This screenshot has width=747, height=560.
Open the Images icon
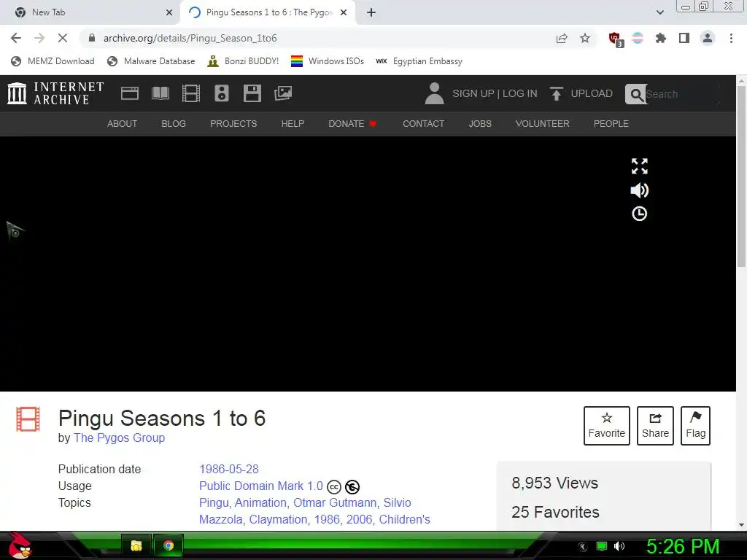click(x=283, y=93)
